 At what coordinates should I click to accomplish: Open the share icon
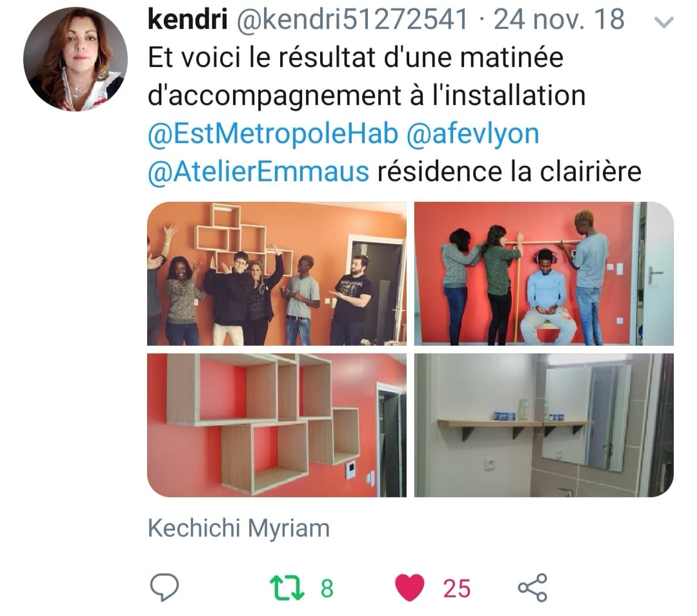[532, 588]
